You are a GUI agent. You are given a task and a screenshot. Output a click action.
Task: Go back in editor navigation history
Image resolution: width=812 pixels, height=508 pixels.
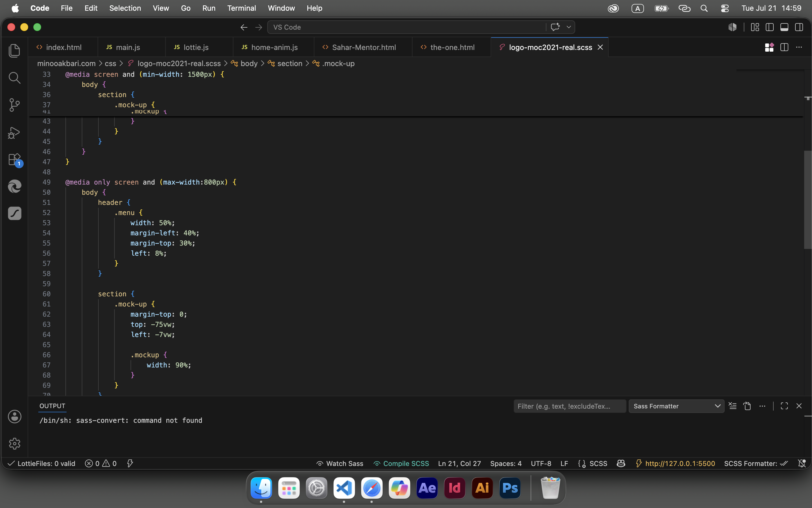click(x=244, y=27)
